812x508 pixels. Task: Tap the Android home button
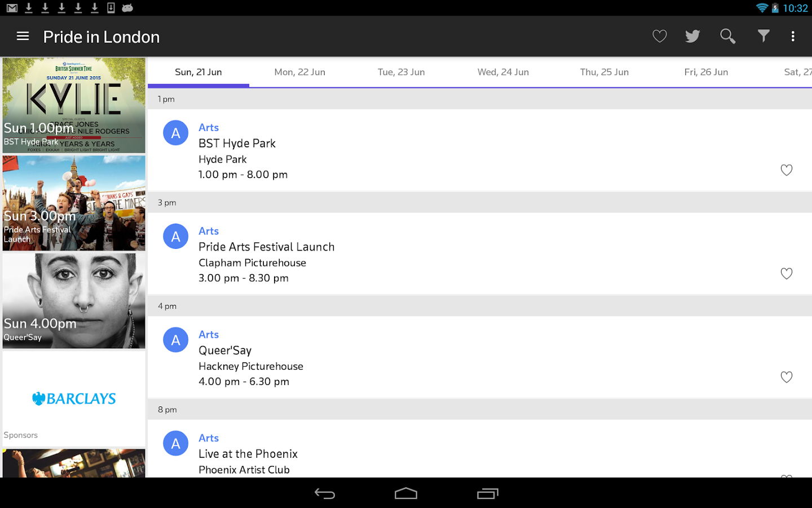[406, 493]
